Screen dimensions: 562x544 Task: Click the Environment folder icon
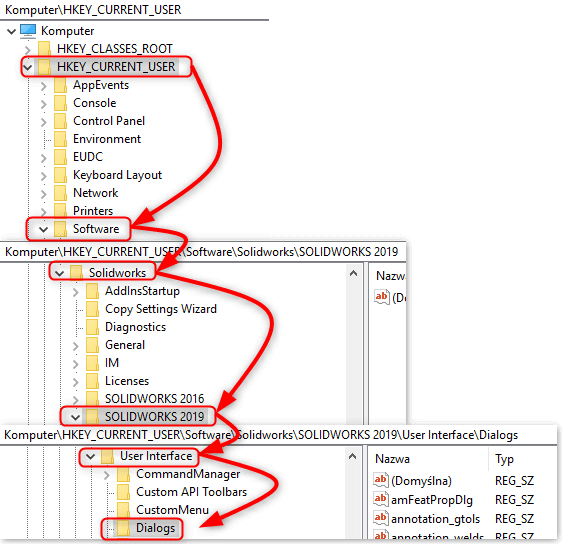point(60,139)
